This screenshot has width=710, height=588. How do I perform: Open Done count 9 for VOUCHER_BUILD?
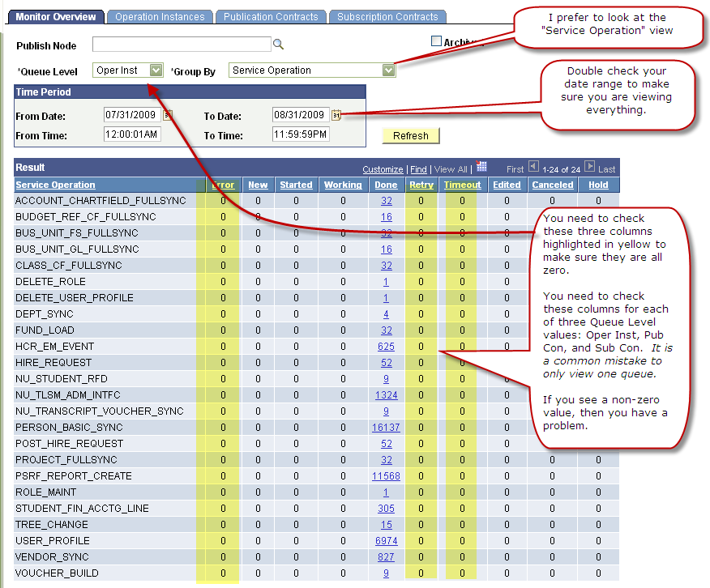386,573
